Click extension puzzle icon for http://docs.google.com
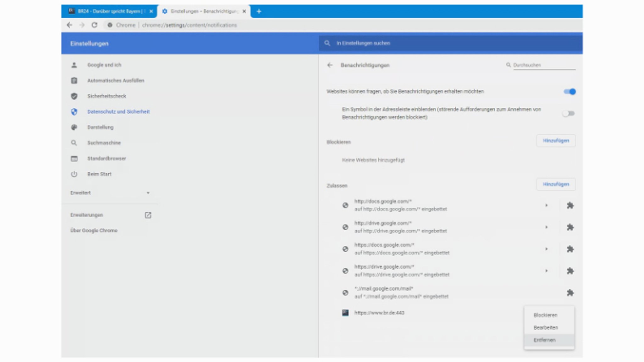Screen dimensions: 644x362 point(570,206)
